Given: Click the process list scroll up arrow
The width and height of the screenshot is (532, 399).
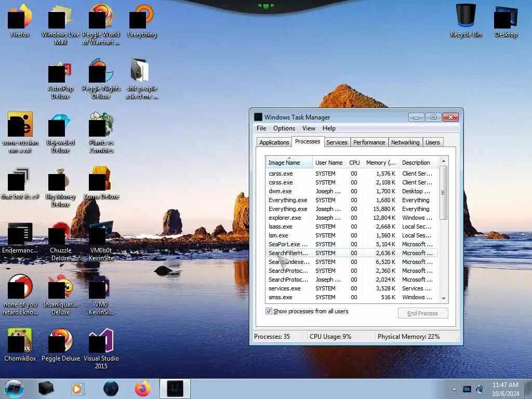Looking at the screenshot, I should pos(444,161).
